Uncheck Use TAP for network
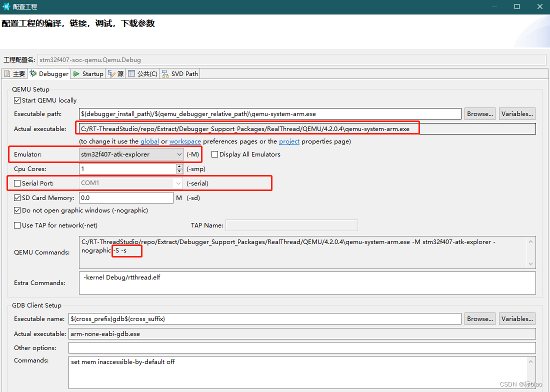The width and height of the screenshot is (550, 392). coord(16,225)
